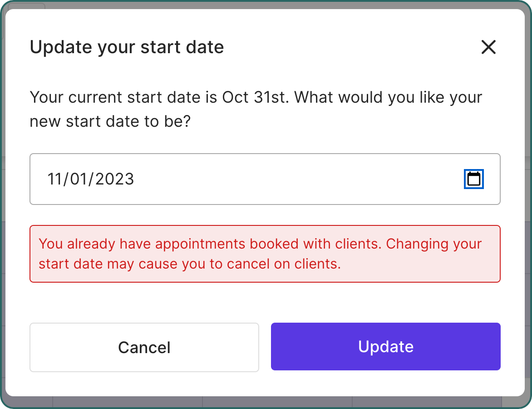Screen dimensions: 532x409
Task: Dismiss the modal using the X icon
Action: coord(488,47)
